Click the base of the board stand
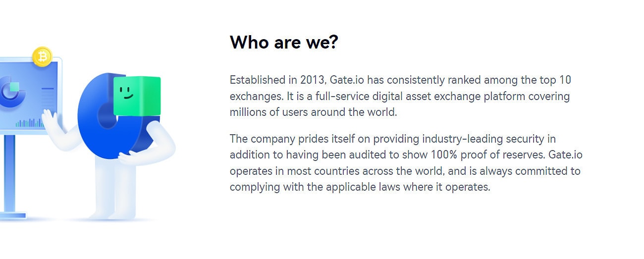 12,215
